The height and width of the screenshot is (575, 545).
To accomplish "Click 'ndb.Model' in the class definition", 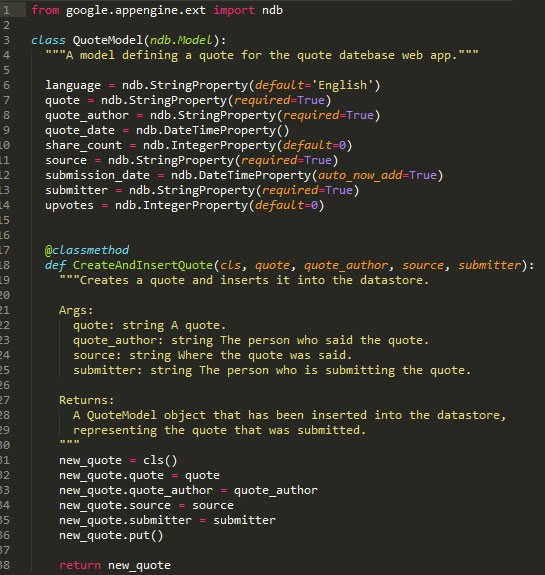I will (181, 40).
